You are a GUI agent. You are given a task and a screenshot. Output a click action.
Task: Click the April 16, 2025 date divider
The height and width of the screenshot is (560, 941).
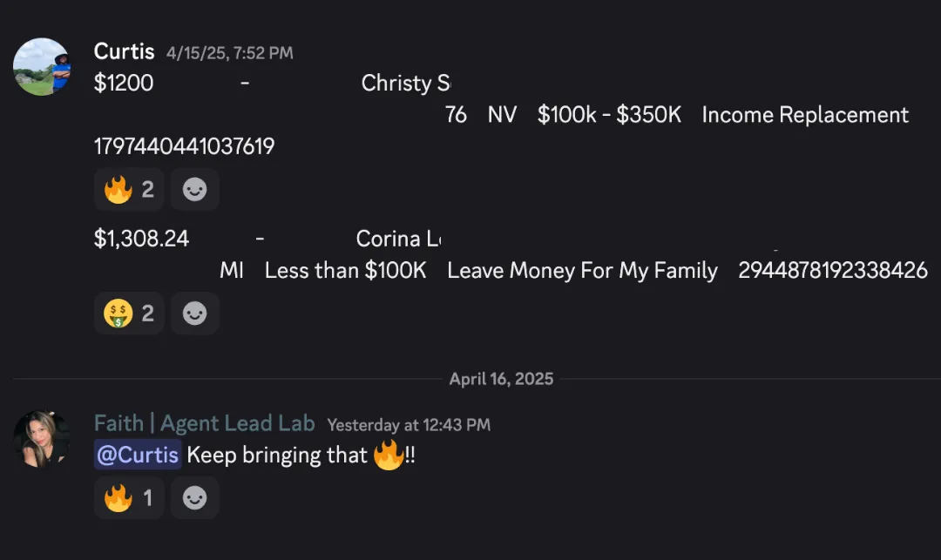501,379
